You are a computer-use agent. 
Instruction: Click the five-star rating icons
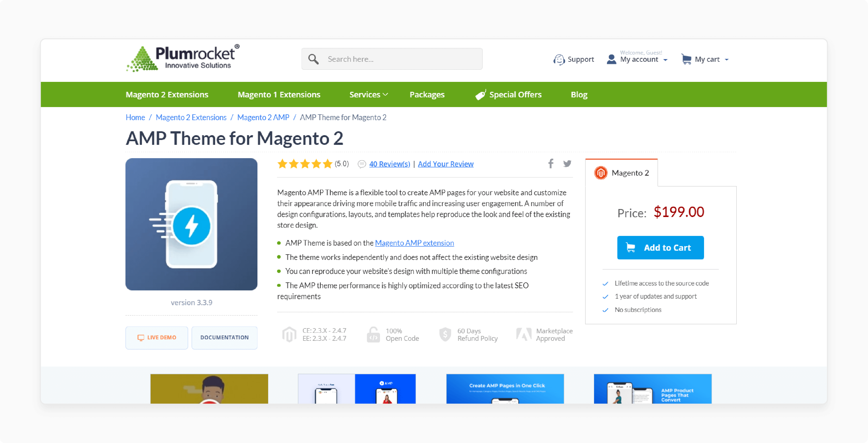click(x=305, y=164)
